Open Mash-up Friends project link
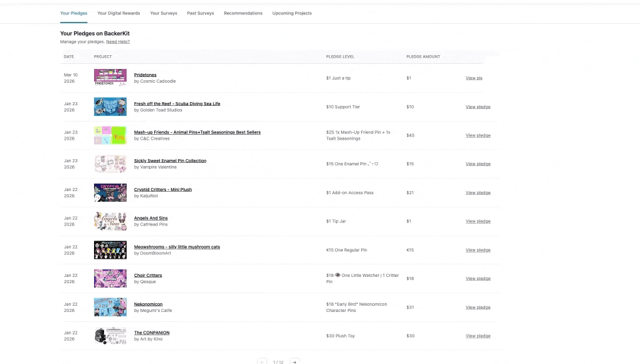The height and width of the screenshot is (364, 640). 197,132
